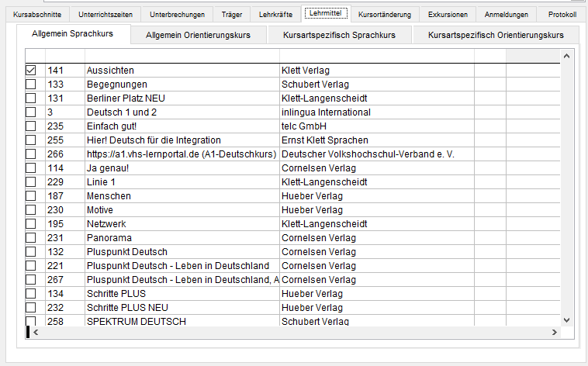
Task: Uncheck the Aussichten checkbox
Action: (x=31, y=70)
